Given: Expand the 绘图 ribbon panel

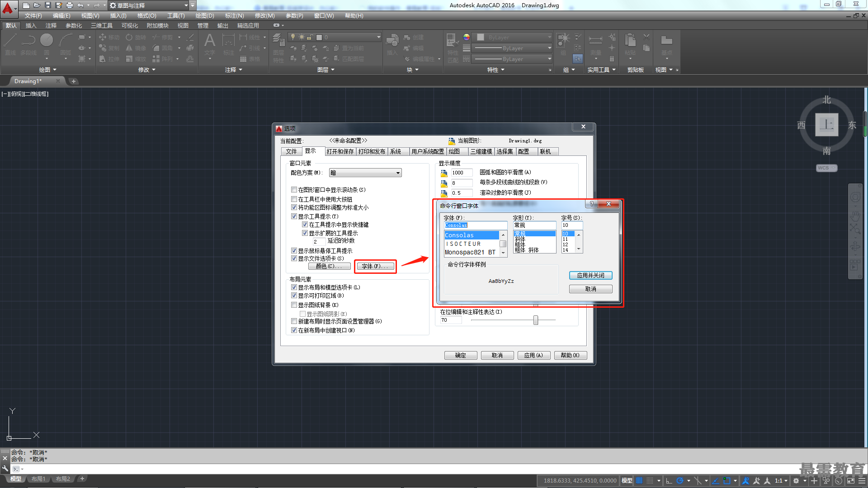Looking at the screenshot, I should pyautogui.click(x=47, y=70).
